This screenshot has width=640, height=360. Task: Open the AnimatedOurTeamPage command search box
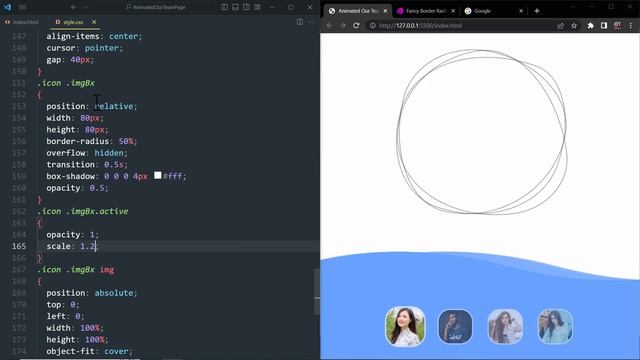tap(156, 7)
